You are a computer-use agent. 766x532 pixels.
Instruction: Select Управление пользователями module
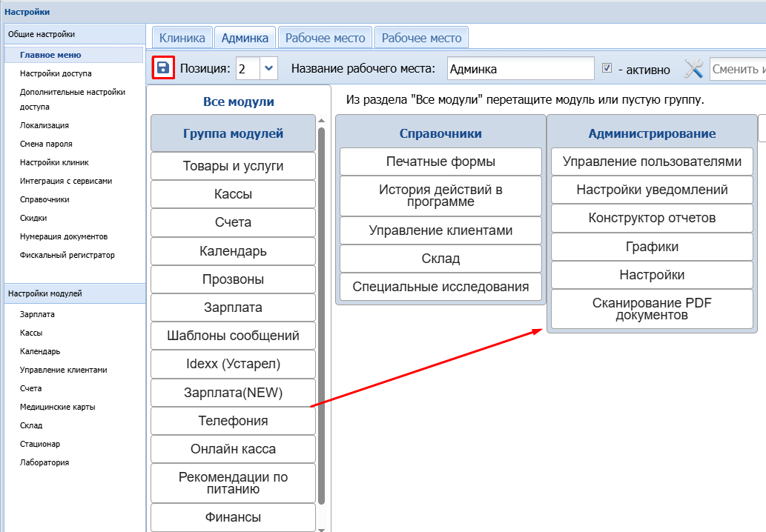point(652,162)
